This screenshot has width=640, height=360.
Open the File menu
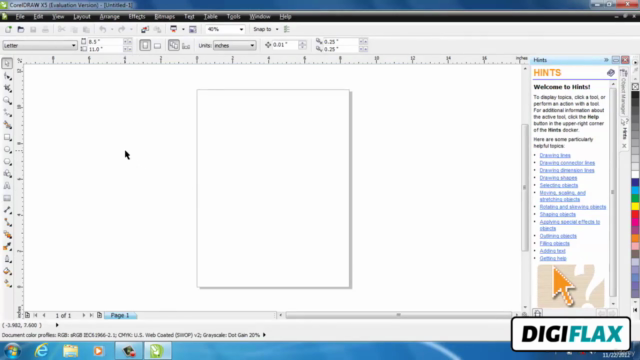20,17
